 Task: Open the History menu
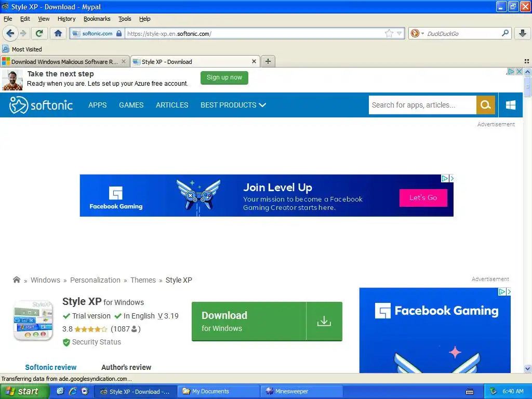66,19
